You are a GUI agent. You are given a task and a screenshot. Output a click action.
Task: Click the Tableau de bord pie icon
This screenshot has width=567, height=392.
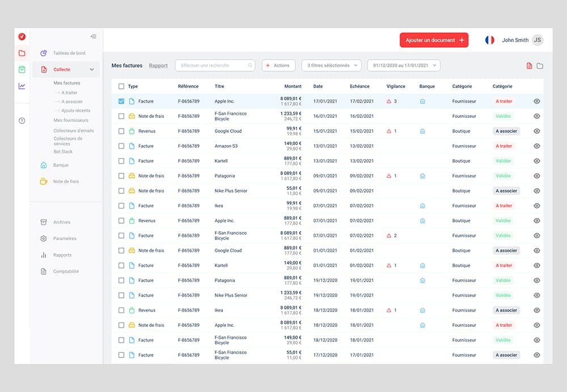coord(44,53)
